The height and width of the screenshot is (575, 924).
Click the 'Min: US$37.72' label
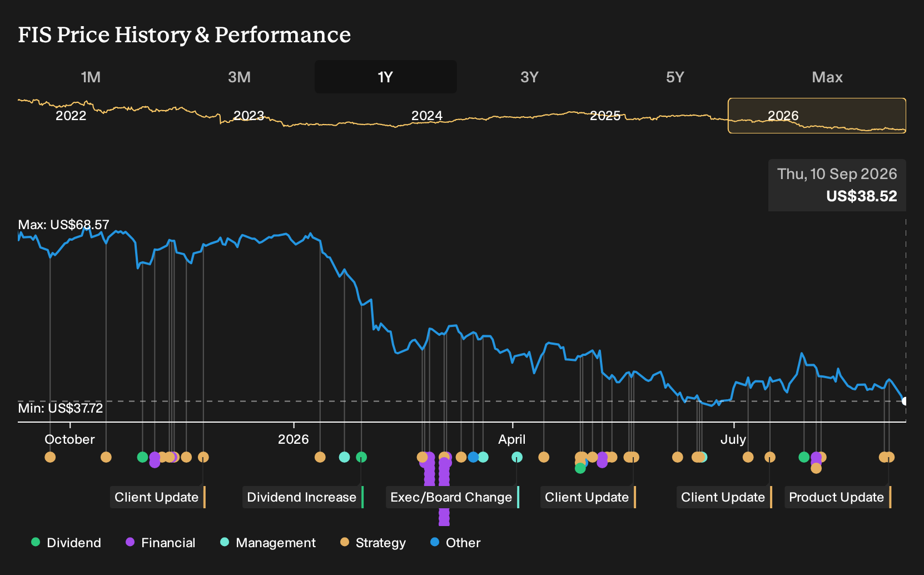tap(60, 408)
